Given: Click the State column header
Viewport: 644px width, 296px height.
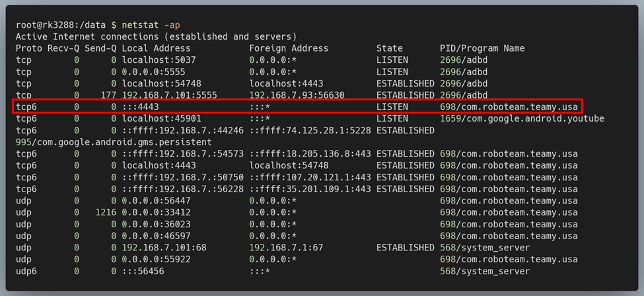Looking at the screenshot, I should (x=390, y=48).
